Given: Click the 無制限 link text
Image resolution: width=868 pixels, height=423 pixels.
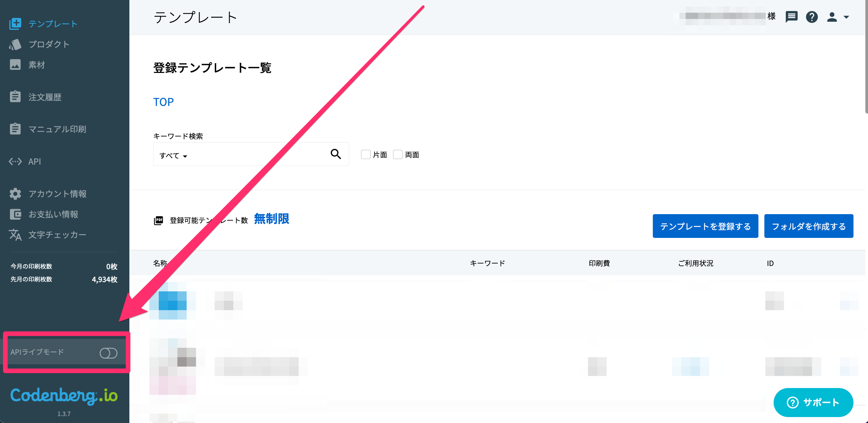Looking at the screenshot, I should point(272,219).
